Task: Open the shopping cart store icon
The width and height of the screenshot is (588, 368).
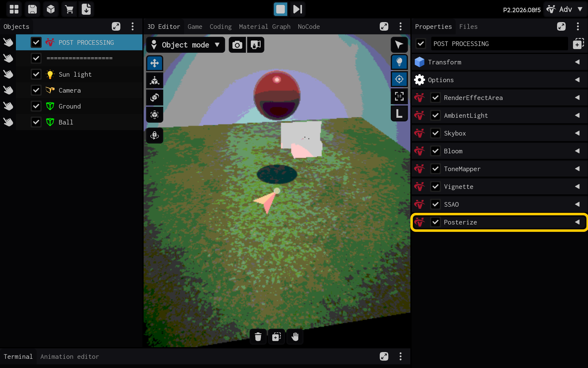Action: click(x=69, y=9)
